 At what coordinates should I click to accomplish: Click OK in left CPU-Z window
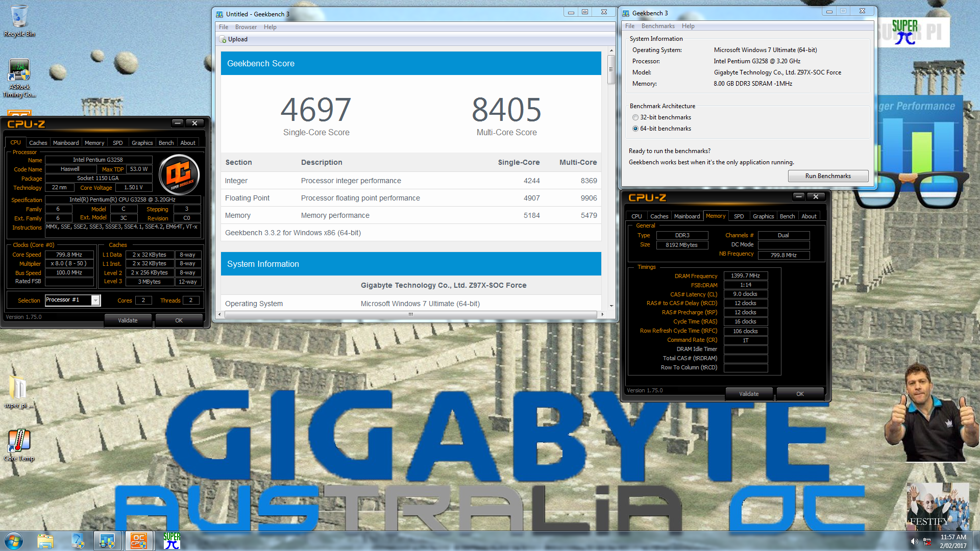click(x=179, y=320)
